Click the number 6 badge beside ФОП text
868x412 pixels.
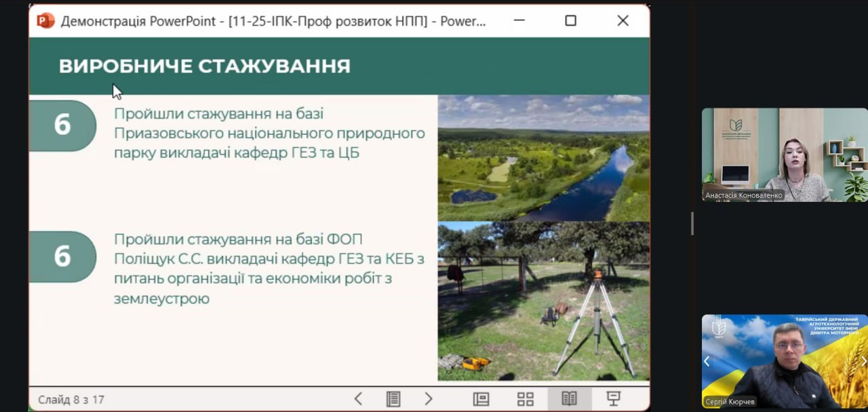(x=62, y=256)
